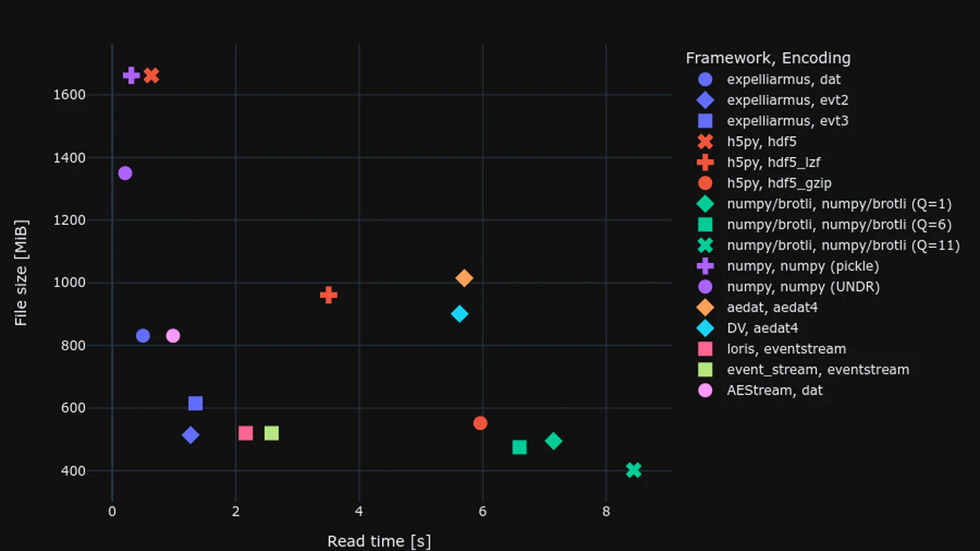Select the orange aedat diamond data point
The image size is (980, 551).
[464, 278]
